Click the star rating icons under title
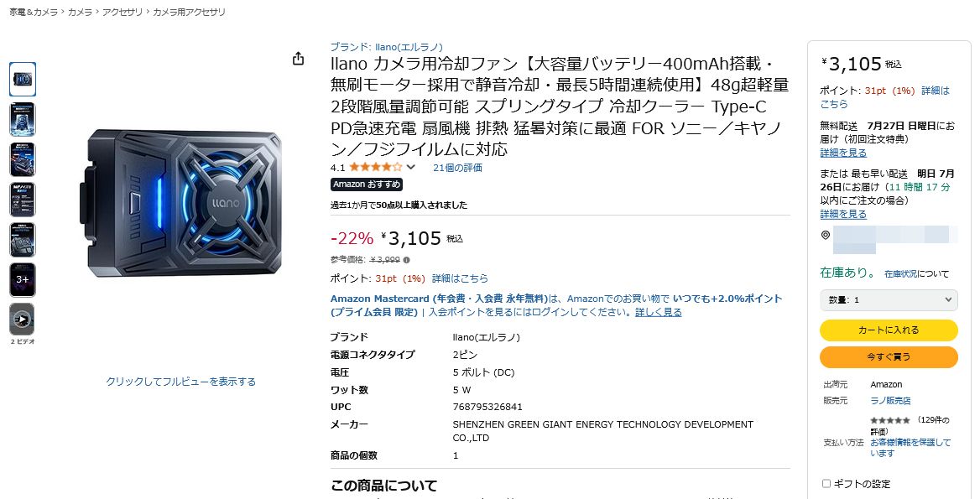 [x=375, y=168]
